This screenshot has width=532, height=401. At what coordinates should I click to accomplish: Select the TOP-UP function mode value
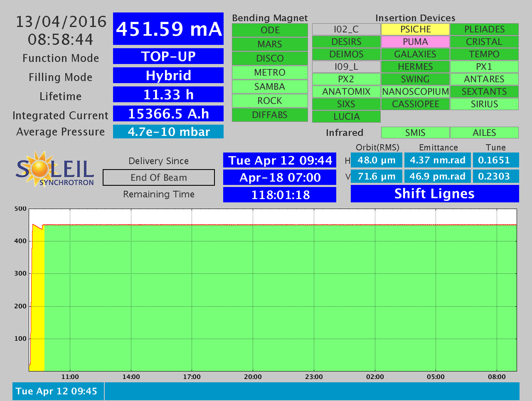(x=168, y=56)
